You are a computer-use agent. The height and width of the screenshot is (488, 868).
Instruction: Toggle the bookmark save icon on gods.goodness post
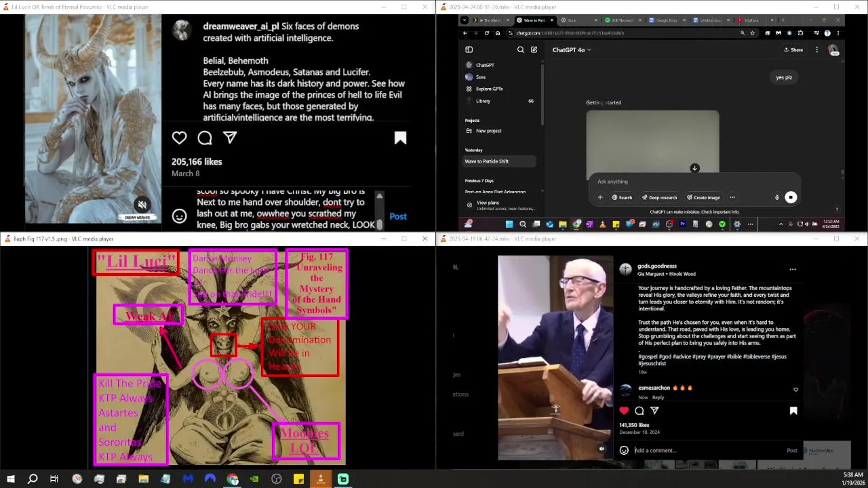(x=793, y=410)
